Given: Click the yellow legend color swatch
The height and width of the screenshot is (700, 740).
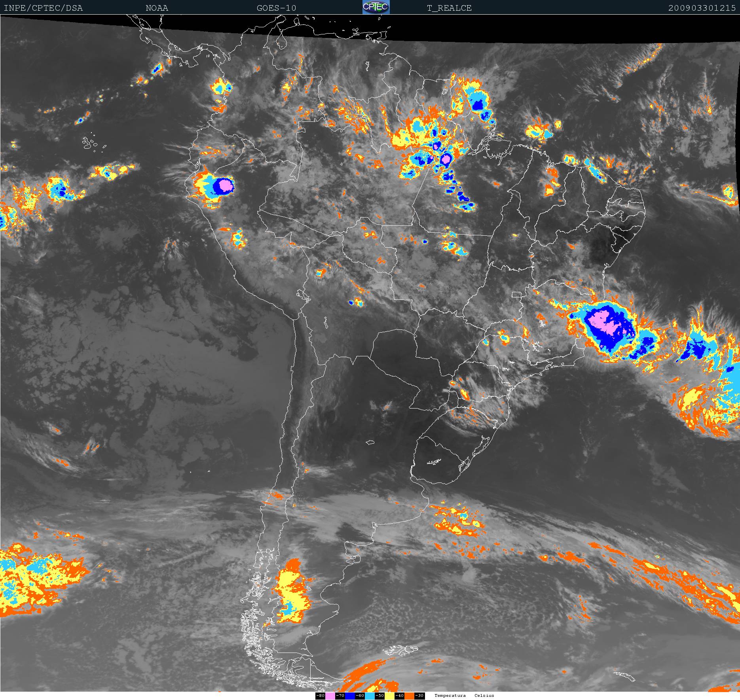Looking at the screenshot, I should tap(389, 696).
